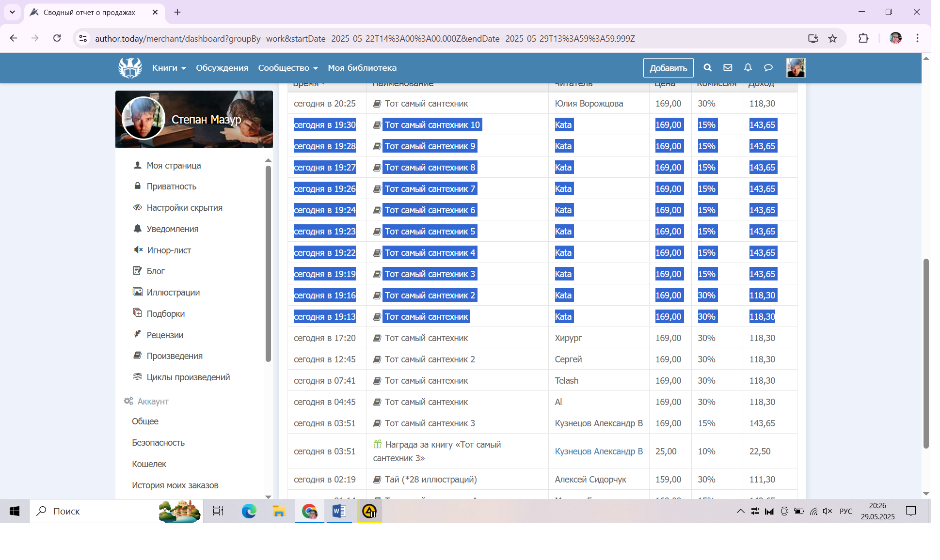The image size is (940, 560).
Task: Go to Обсуждения in top menu
Action: pos(222,68)
